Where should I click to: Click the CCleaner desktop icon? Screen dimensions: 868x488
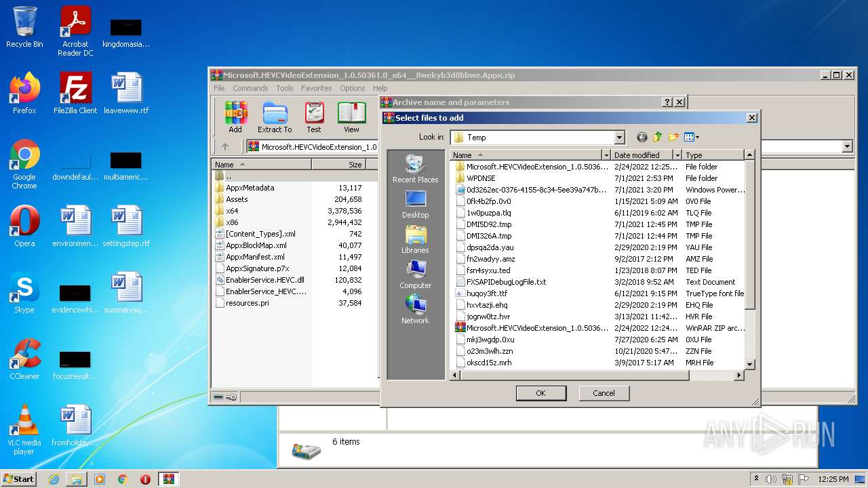click(24, 359)
